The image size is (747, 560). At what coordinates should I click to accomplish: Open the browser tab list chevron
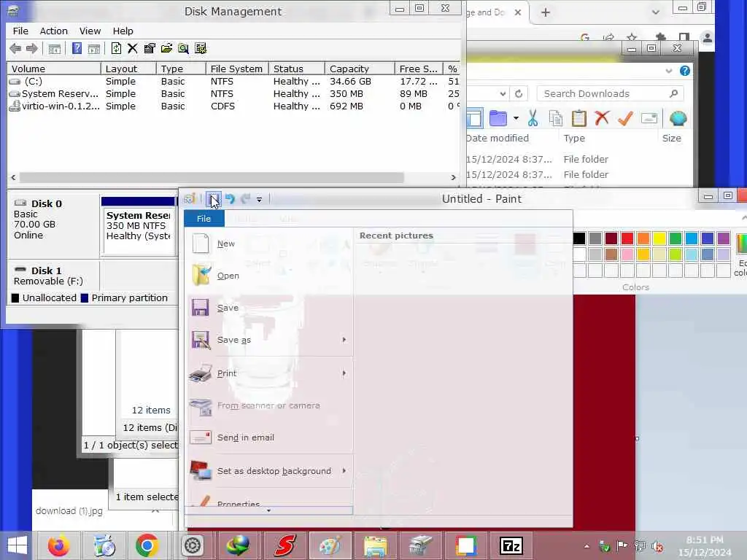click(656, 12)
